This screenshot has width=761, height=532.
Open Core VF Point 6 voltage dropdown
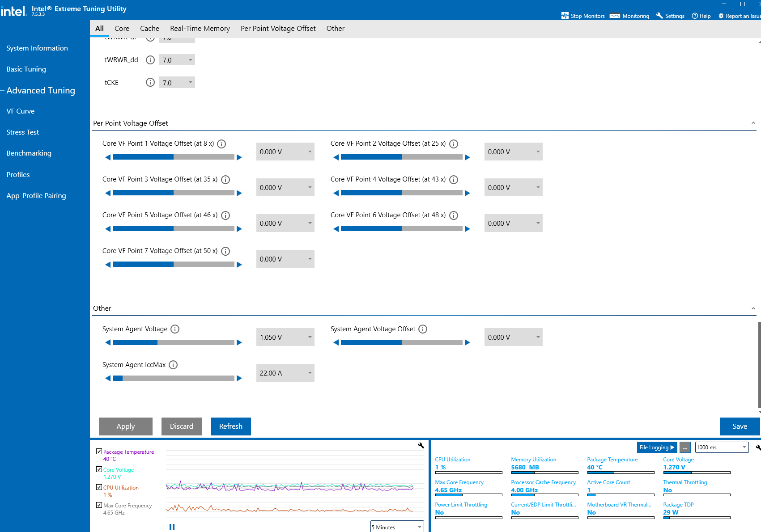point(514,223)
